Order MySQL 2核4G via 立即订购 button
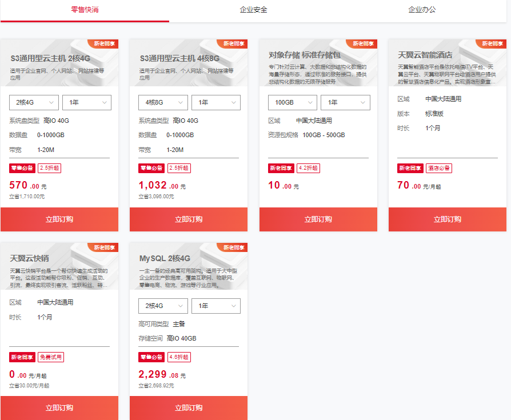Viewport: 511px width, 420px height. click(x=189, y=408)
